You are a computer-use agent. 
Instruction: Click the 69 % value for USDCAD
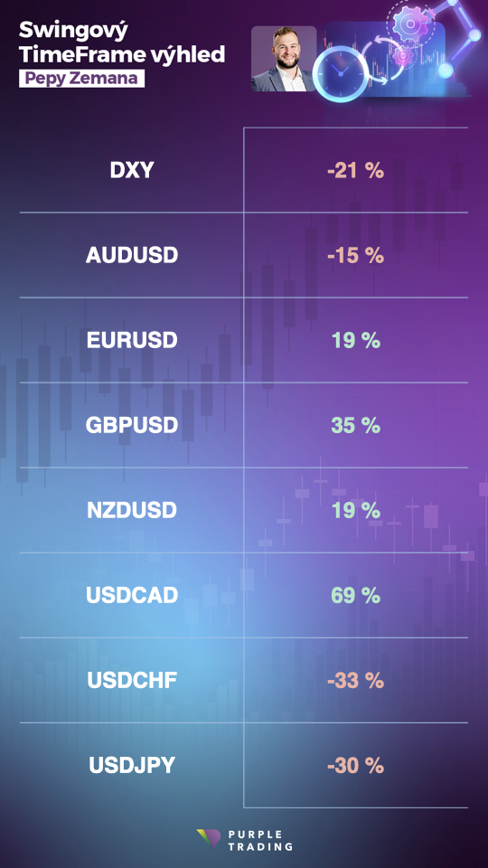coord(355,595)
